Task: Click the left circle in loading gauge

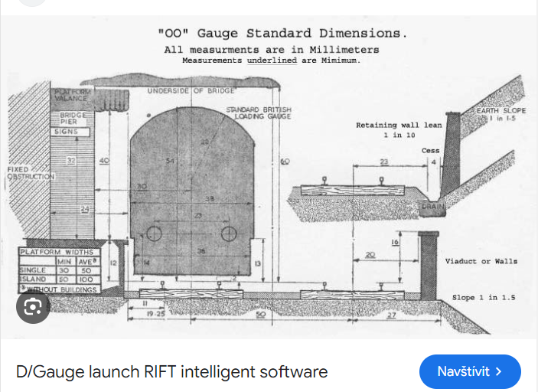Action: pyautogui.click(x=154, y=233)
